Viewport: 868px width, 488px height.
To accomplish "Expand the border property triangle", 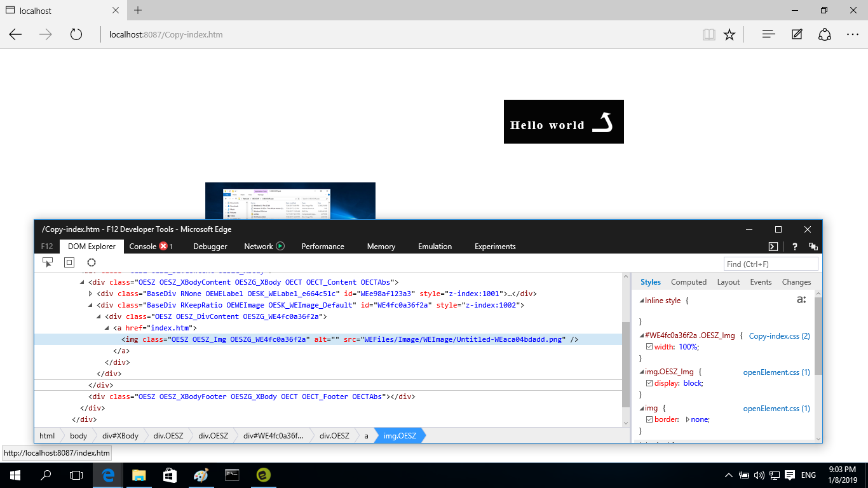I will (x=688, y=419).
